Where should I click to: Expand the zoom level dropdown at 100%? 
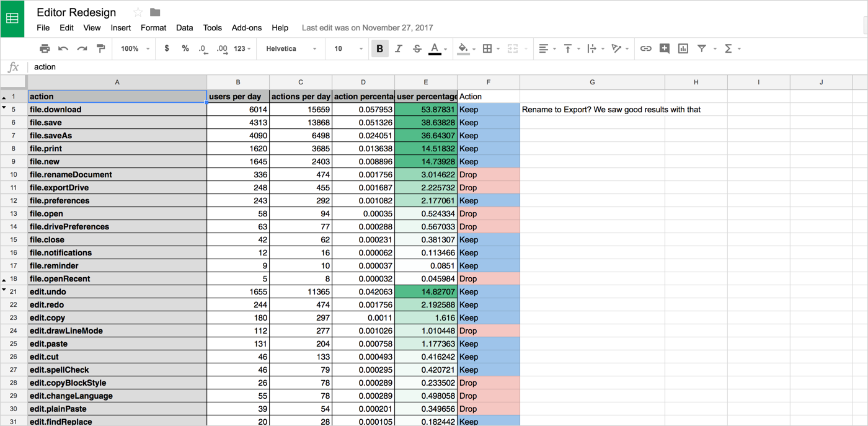(133, 48)
